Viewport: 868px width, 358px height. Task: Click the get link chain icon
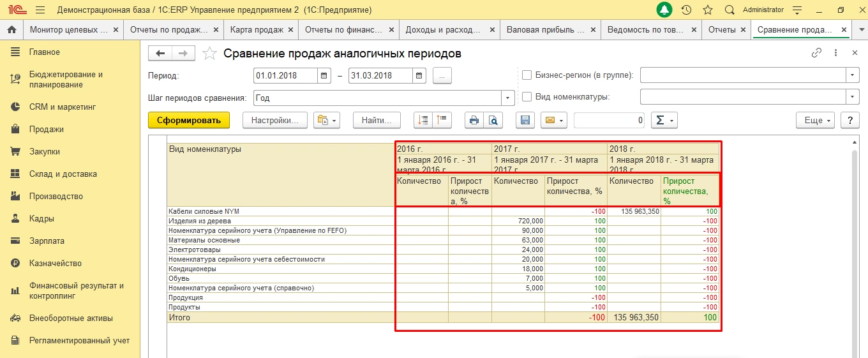click(816, 54)
